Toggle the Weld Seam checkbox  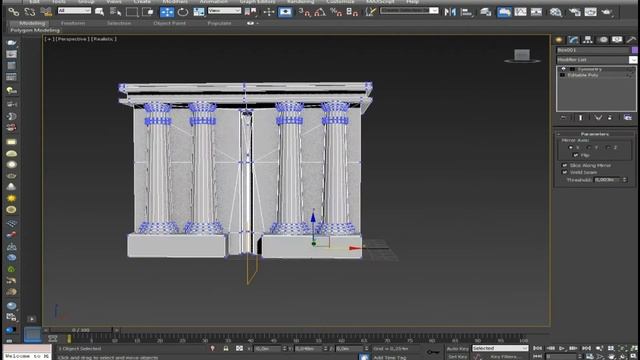(x=564, y=172)
